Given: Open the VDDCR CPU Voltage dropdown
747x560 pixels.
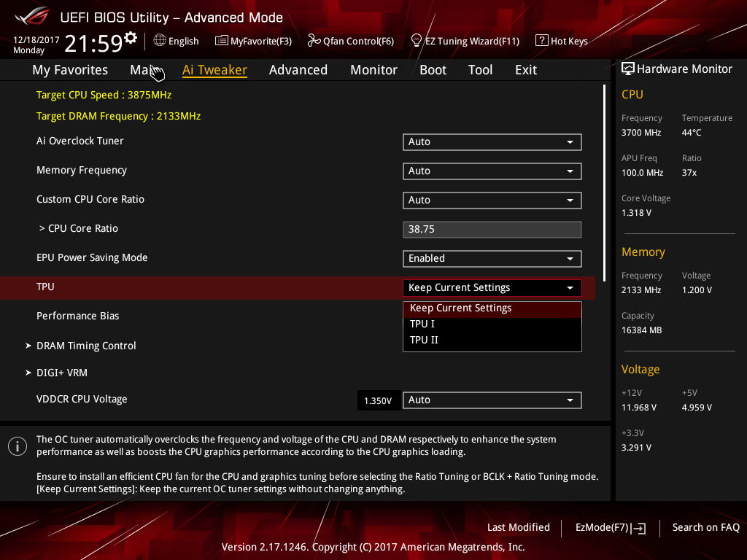Looking at the screenshot, I should pos(492,400).
